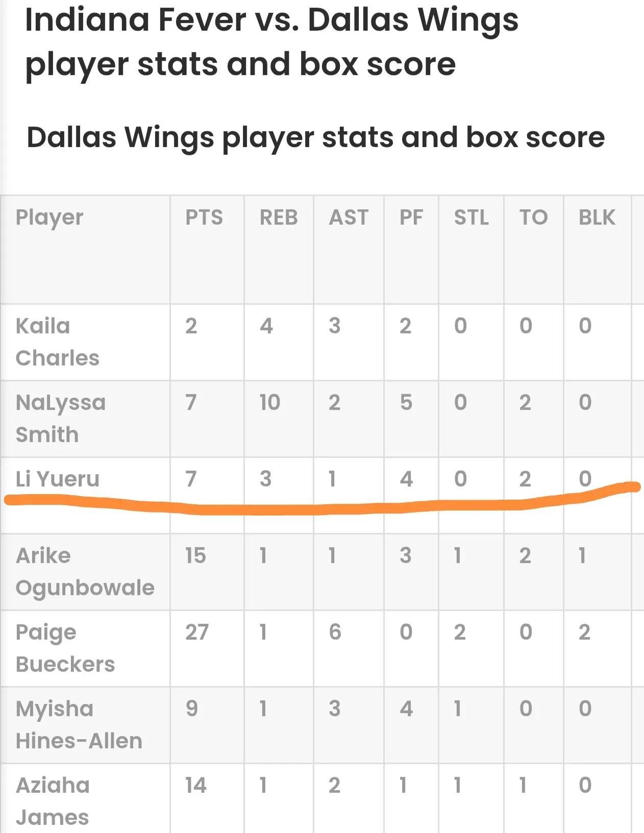This screenshot has width=644, height=833.
Task: Click the Player column header
Action: pyautogui.click(x=49, y=218)
